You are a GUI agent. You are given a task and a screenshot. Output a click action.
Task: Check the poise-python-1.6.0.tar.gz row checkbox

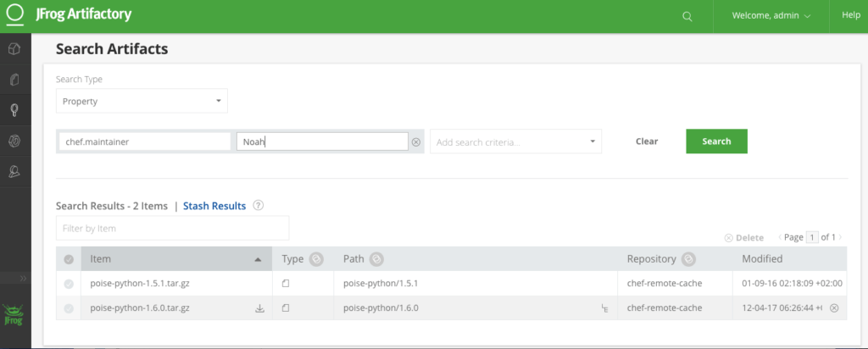[69, 308]
